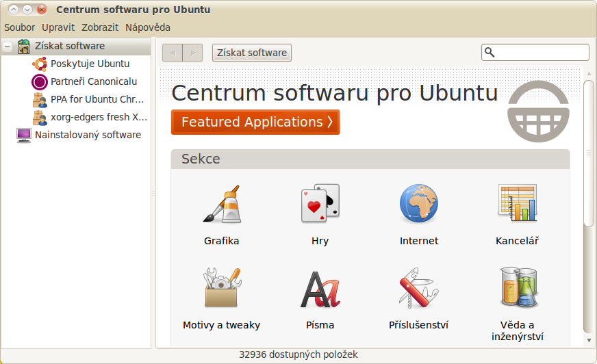Select Poskytuje Ubuntu in the sidebar
The height and width of the screenshot is (364, 597).
[90, 64]
